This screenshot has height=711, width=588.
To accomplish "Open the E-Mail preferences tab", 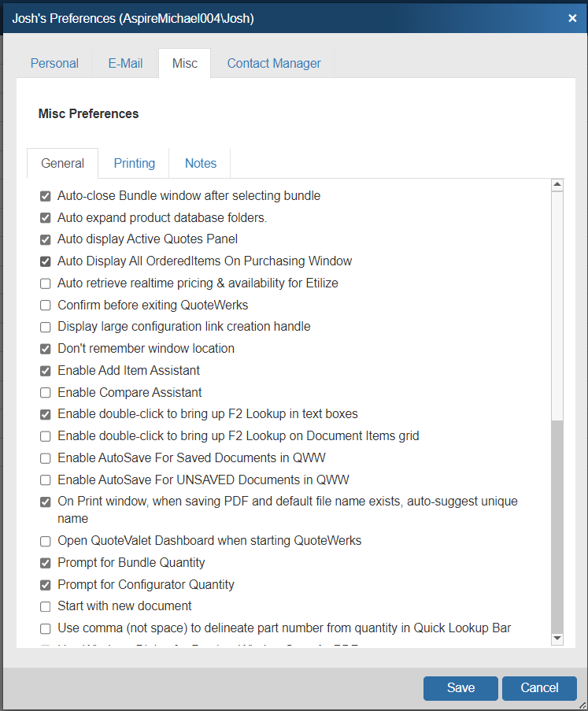I will pos(125,64).
